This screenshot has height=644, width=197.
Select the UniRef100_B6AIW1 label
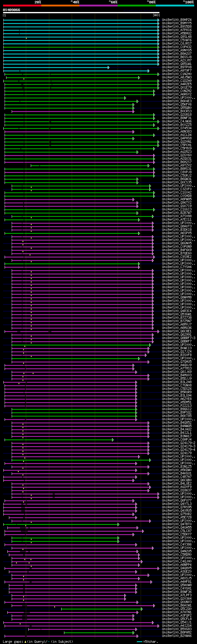pos(177,605)
